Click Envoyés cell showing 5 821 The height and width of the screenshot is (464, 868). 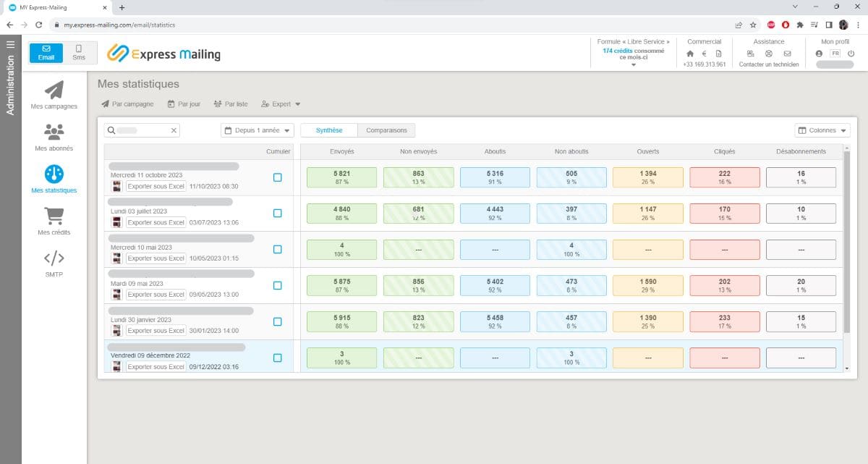342,177
